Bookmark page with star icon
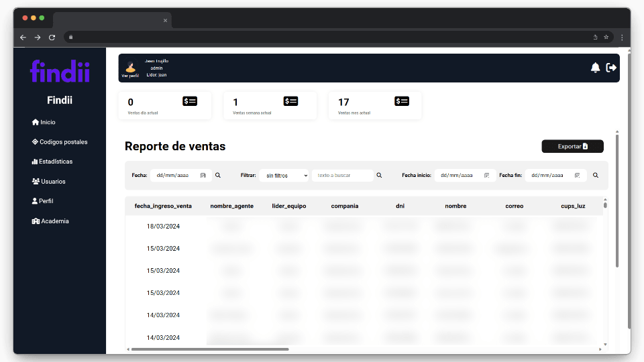Viewport: 644px width, 362px height. tap(606, 37)
